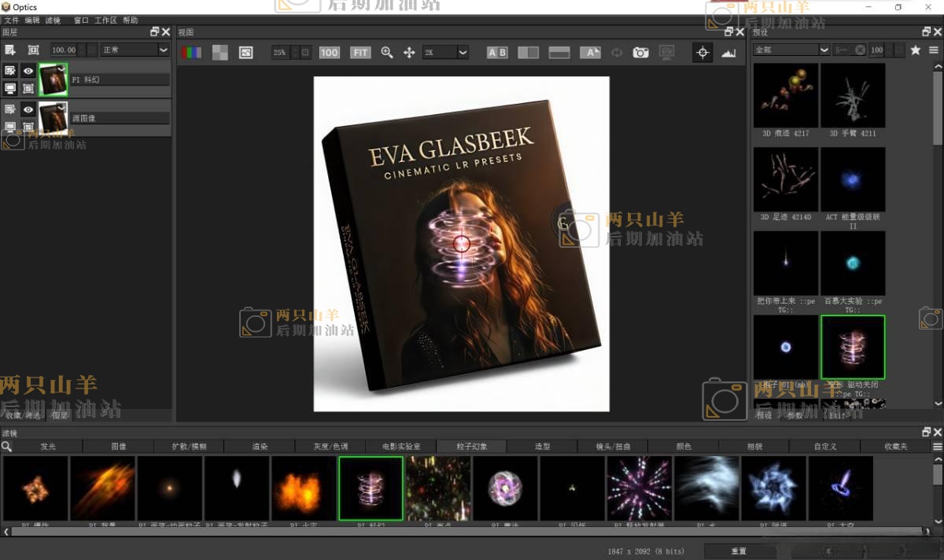Switch to the 发光 filter category tab
Screen dimensions: 944x560
tap(48, 446)
